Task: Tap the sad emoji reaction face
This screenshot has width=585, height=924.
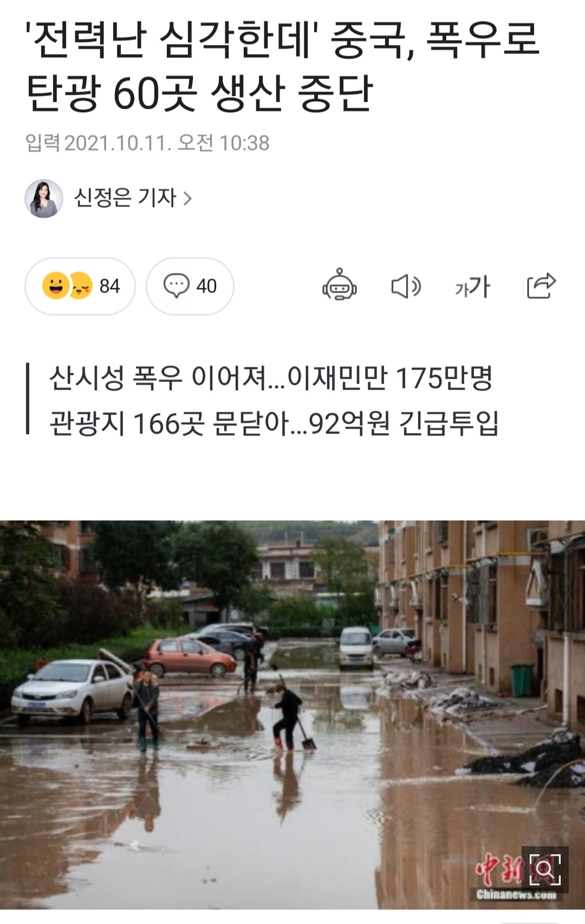Action: coord(81,286)
